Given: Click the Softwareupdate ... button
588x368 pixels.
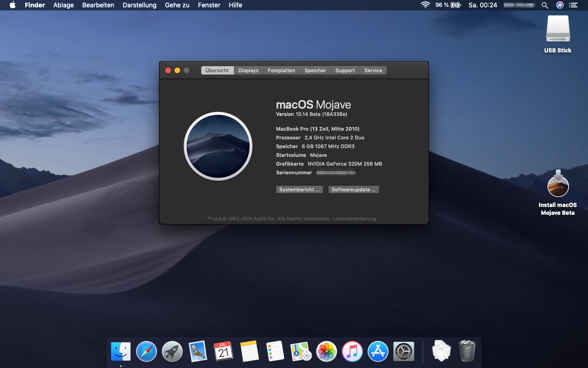Looking at the screenshot, I should [354, 190].
